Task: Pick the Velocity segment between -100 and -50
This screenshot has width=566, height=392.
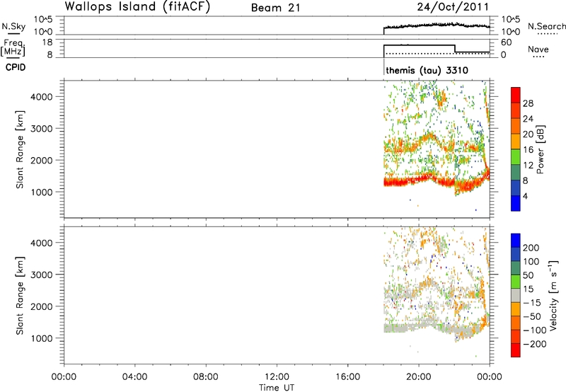Action: pos(516,323)
